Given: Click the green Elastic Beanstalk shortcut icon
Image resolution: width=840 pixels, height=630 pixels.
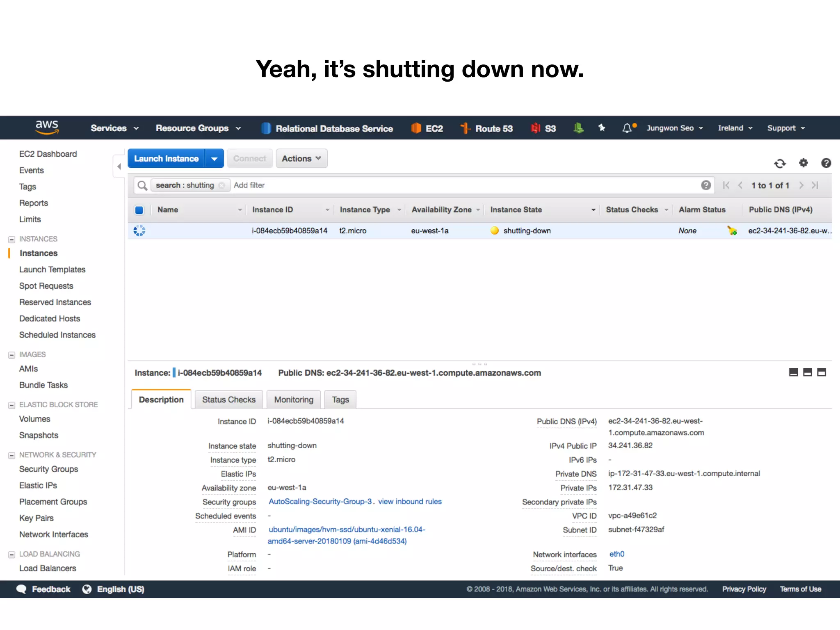Looking at the screenshot, I should point(578,128).
